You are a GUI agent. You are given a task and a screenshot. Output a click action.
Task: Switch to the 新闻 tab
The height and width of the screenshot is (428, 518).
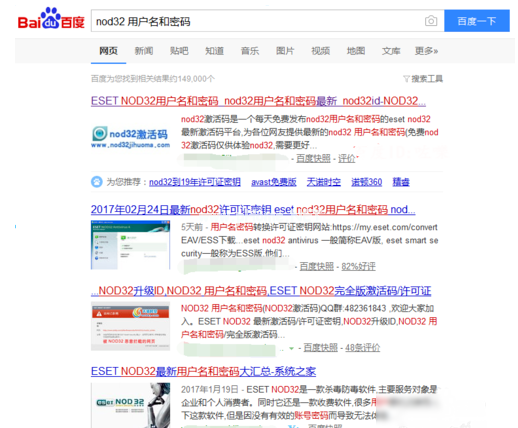[x=144, y=51]
